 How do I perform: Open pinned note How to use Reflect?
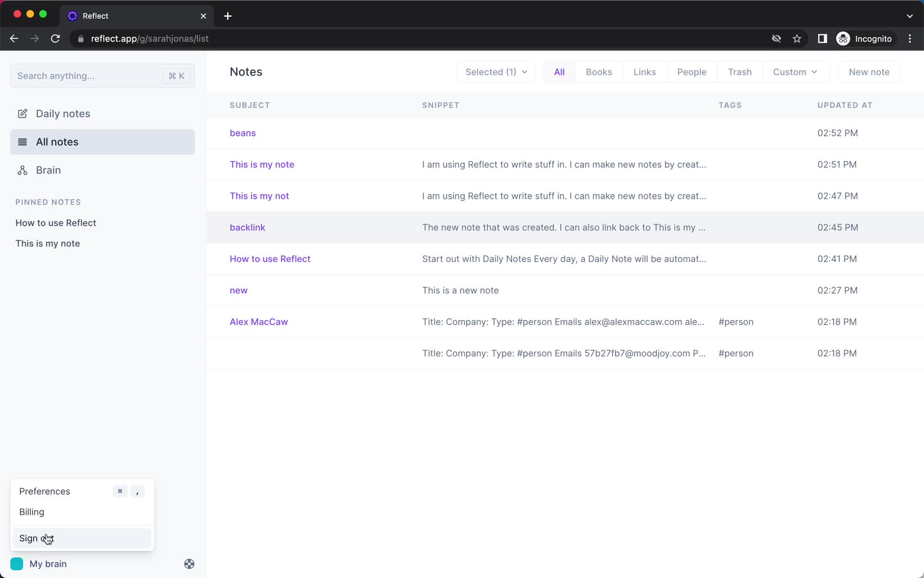pos(56,223)
